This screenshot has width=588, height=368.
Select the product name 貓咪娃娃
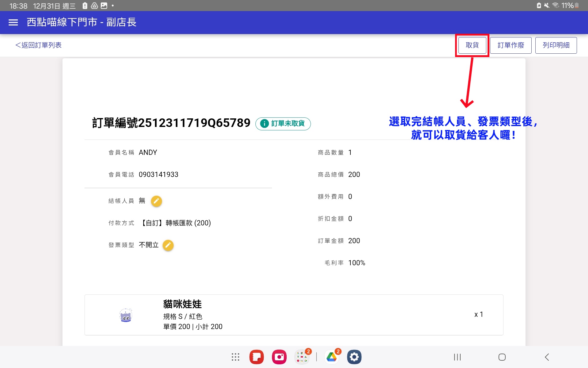182,304
